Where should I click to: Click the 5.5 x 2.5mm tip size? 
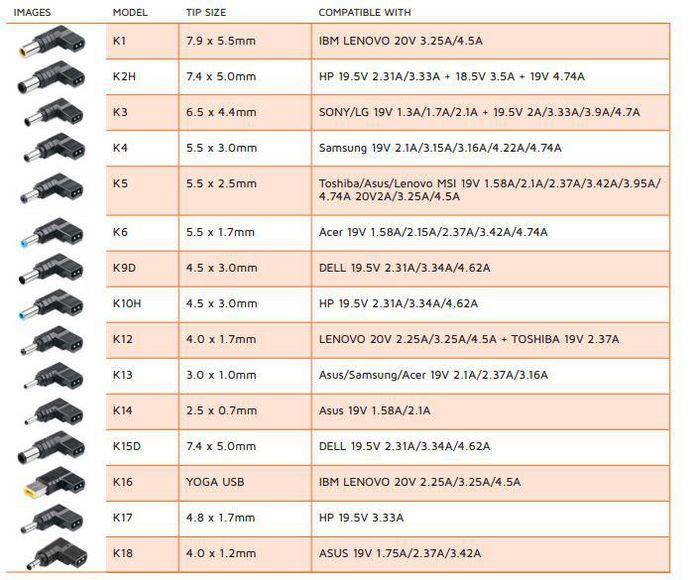pos(221,184)
